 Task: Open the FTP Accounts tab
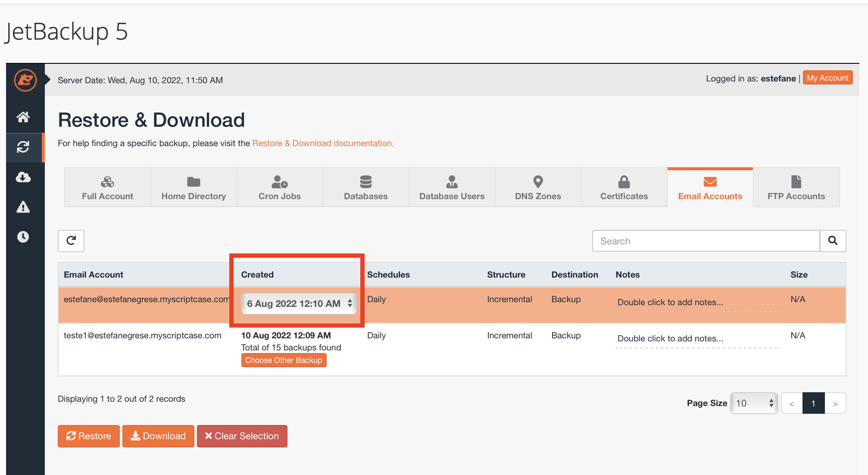pos(796,188)
